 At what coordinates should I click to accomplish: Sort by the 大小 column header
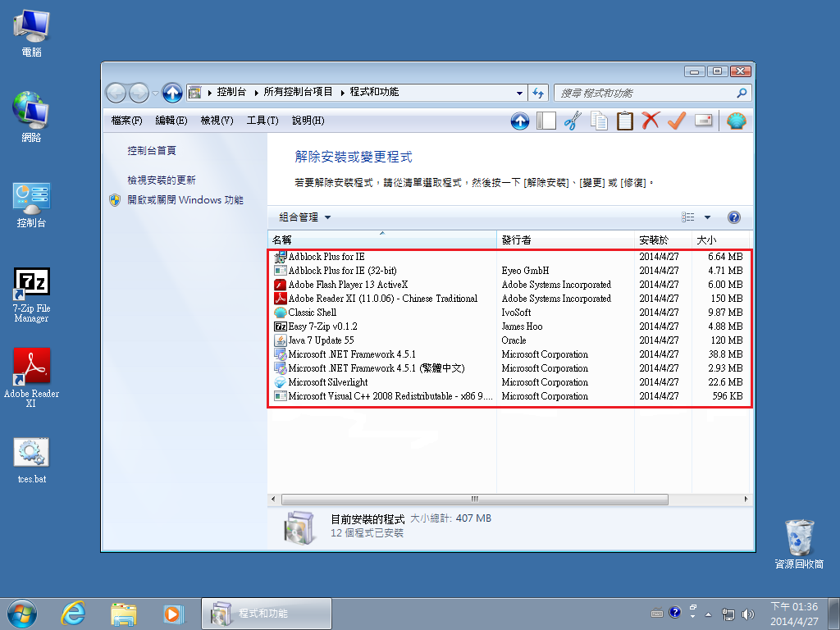(720, 240)
